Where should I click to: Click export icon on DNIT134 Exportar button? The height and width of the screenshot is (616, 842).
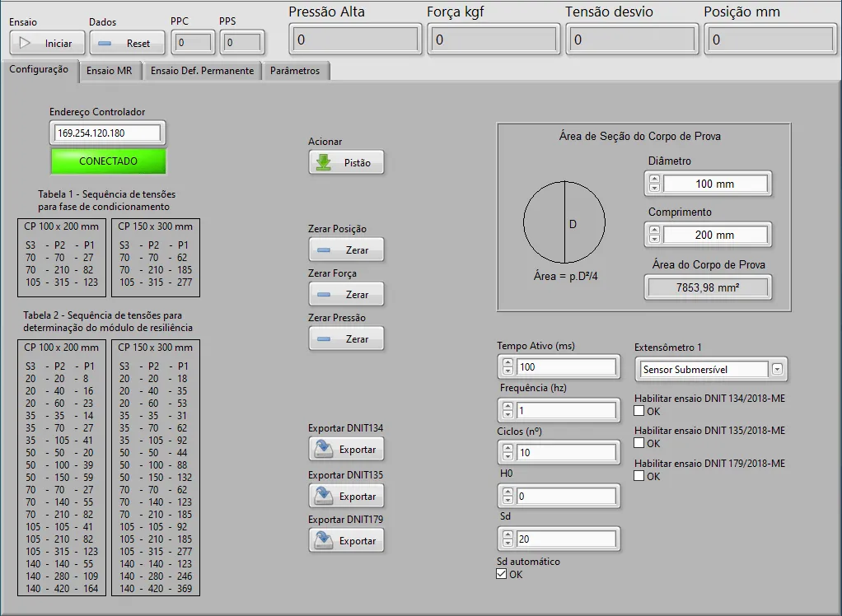pos(324,449)
